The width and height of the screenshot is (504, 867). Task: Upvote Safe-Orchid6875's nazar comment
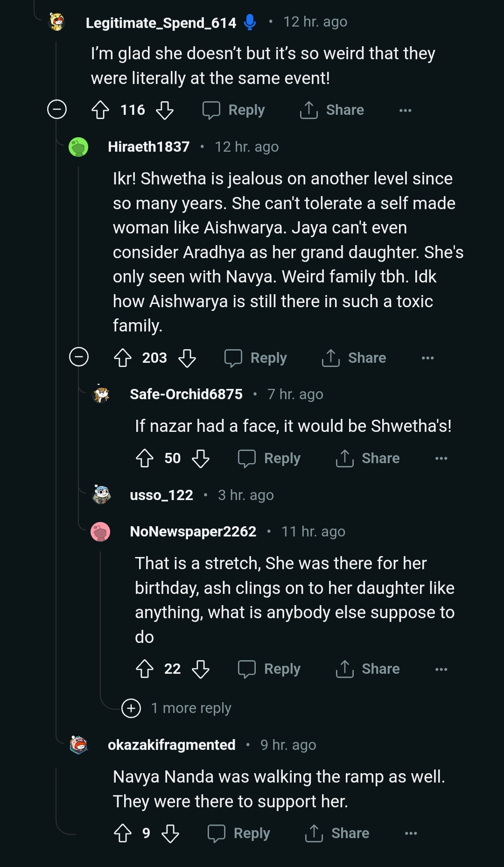pos(145,458)
